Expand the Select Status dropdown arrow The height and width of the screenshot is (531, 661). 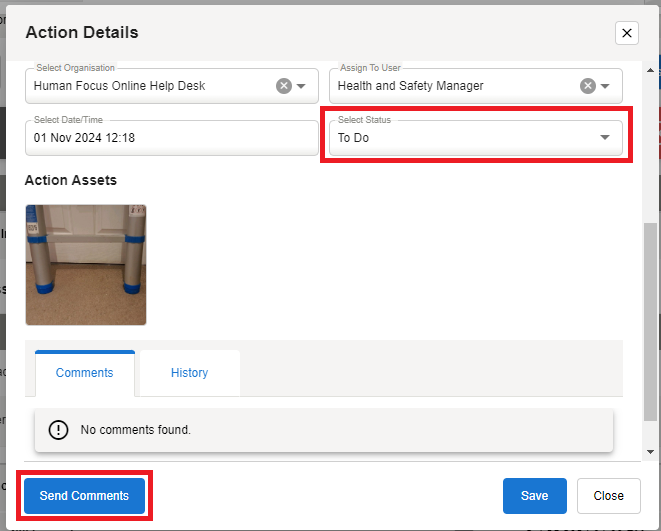pos(605,138)
